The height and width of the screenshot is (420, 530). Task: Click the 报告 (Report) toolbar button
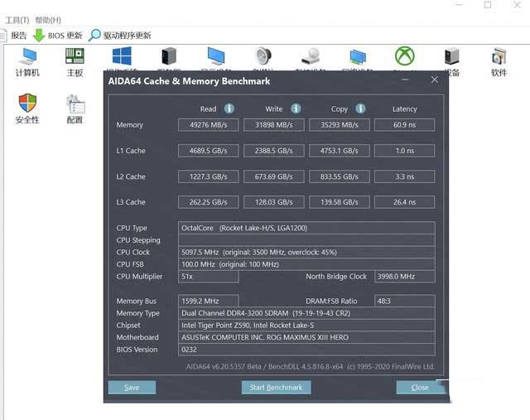15,36
